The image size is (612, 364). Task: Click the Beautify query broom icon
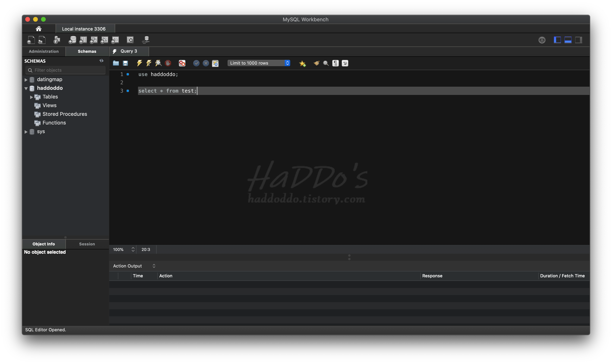click(316, 63)
